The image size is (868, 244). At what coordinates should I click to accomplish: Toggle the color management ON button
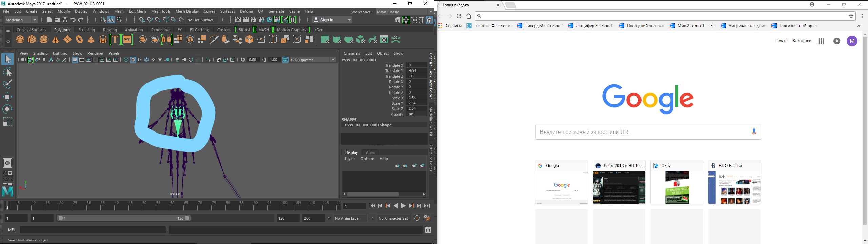point(285,60)
